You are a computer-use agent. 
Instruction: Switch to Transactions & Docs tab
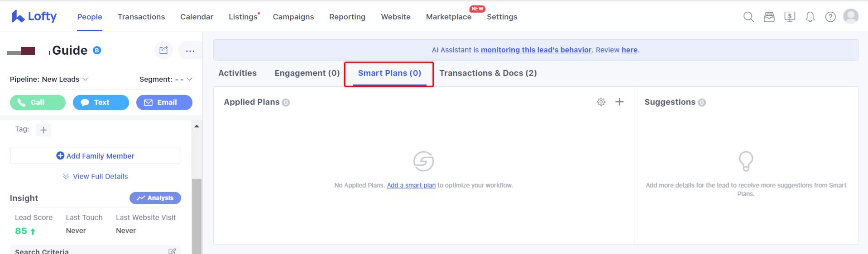(488, 73)
